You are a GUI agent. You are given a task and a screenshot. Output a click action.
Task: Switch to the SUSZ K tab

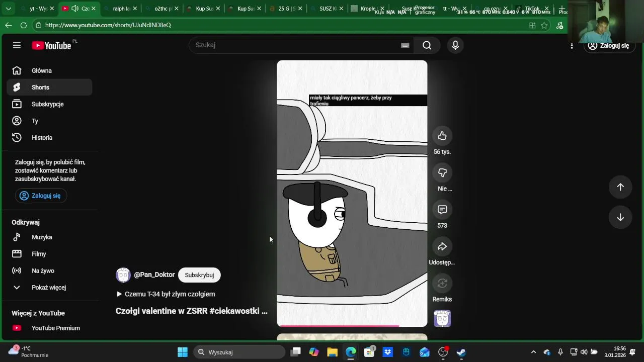[x=328, y=9]
